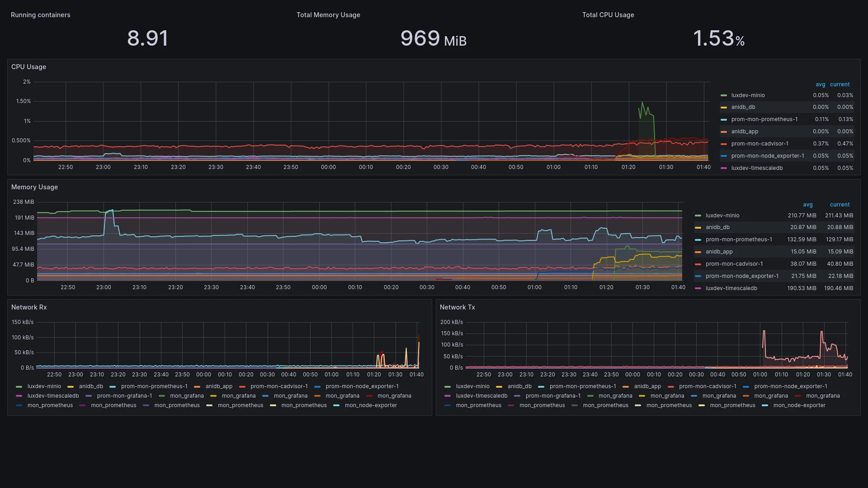The width and height of the screenshot is (868, 488).
Task: Toggle luxdev-minio series in CPU Usage legend
Action: tap(748, 95)
